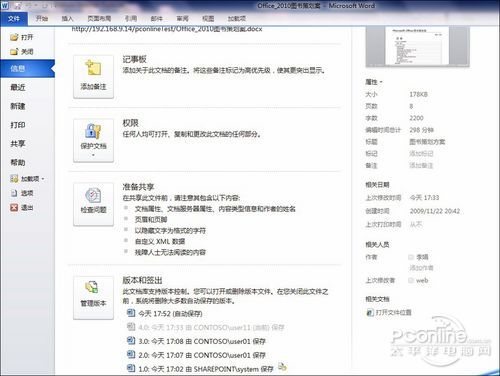
Task: Open the 今天 17:52 (自动保存) version
Action: pyautogui.click(x=170, y=314)
